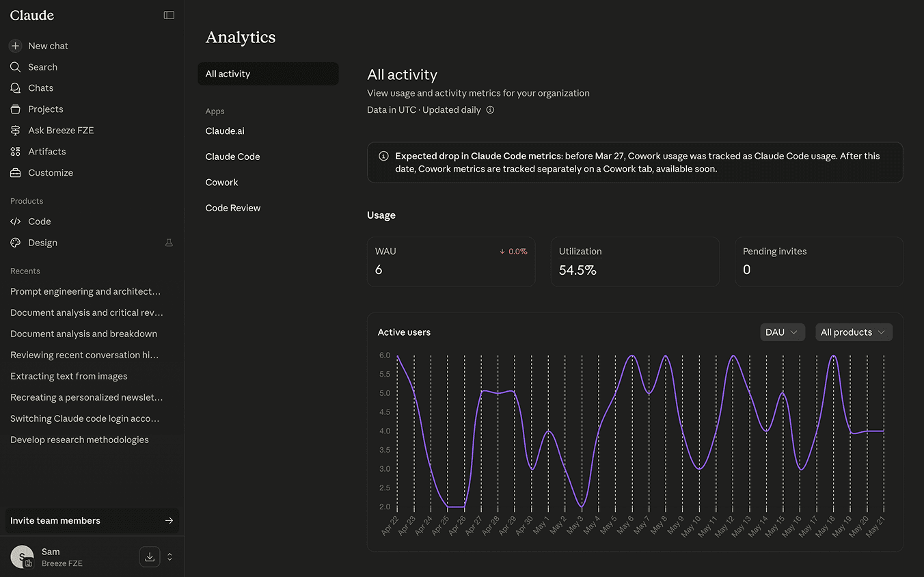Open the DAU dropdown
This screenshot has height=577, width=924.
point(783,332)
